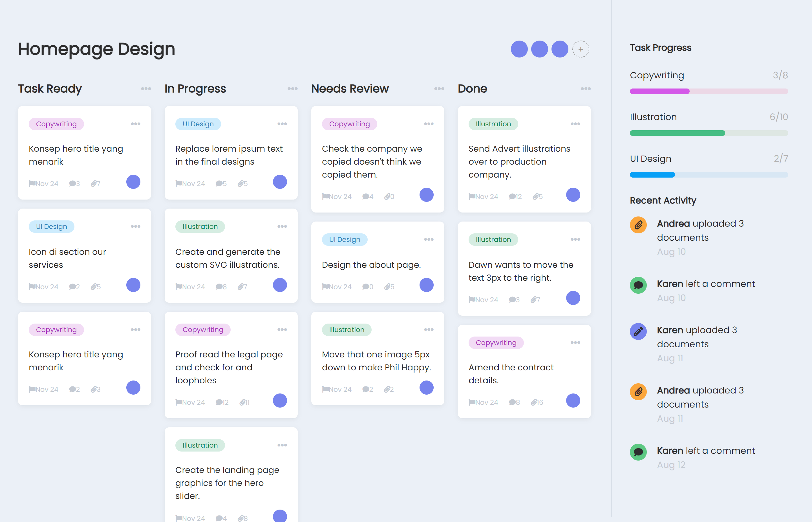Screen dimensions: 812x522
Task: Click the attachment icon on 'Amend the contract' card
Action: 534,402
